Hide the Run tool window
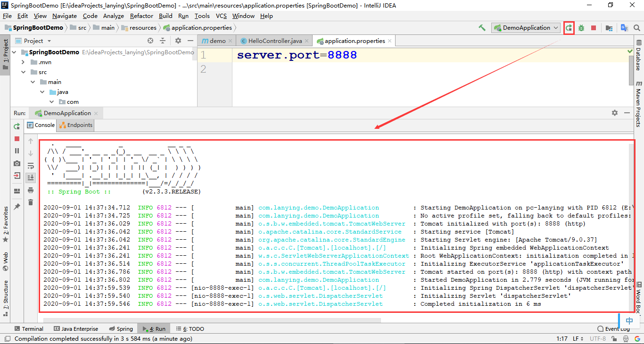The width and height of the screenshot is (644, 344). [x=627, y=113]
